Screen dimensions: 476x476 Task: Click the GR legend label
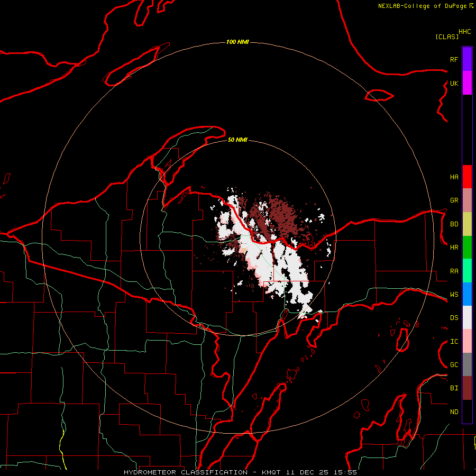(x=454, y=200)
